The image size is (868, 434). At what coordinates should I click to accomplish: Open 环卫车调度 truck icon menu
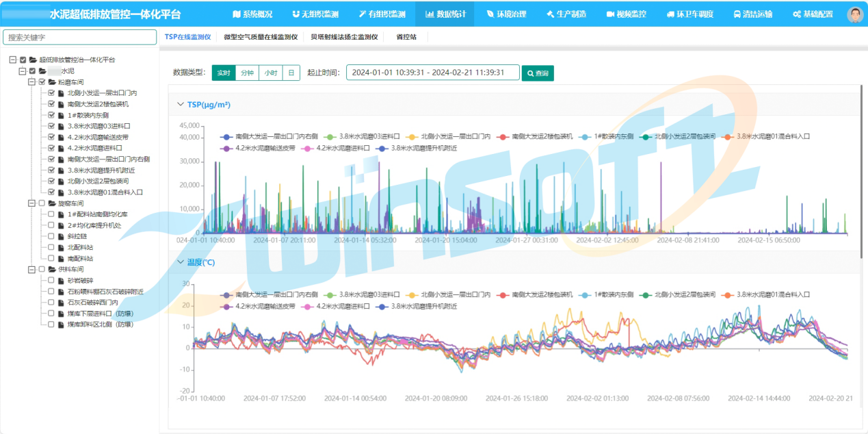(670, 14)
